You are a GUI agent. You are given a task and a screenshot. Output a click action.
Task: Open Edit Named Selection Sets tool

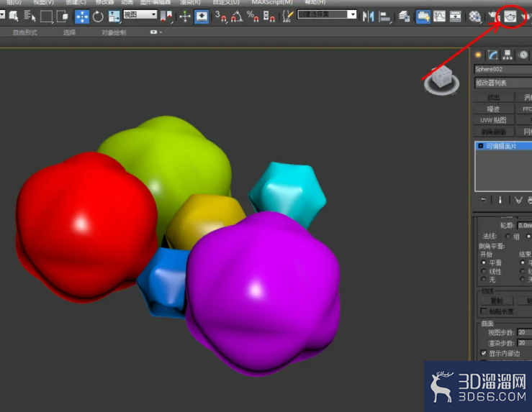click(x=288, y=16)
